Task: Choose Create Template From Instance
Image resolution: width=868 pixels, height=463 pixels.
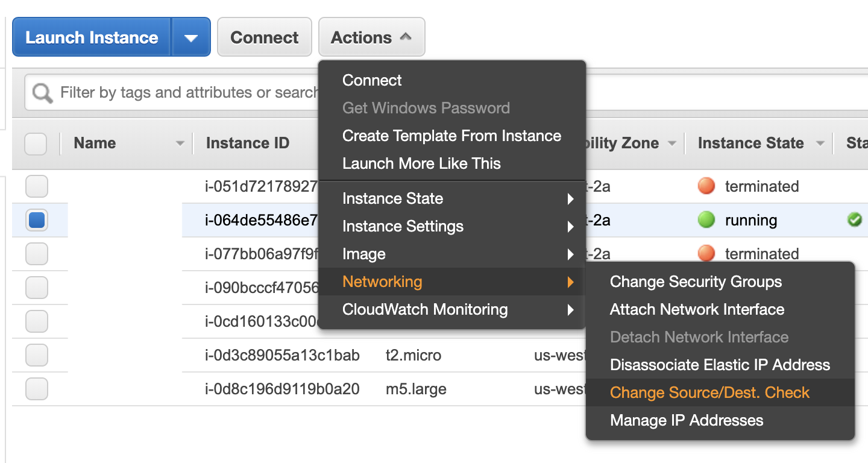Action: click(x=451, y=136)
